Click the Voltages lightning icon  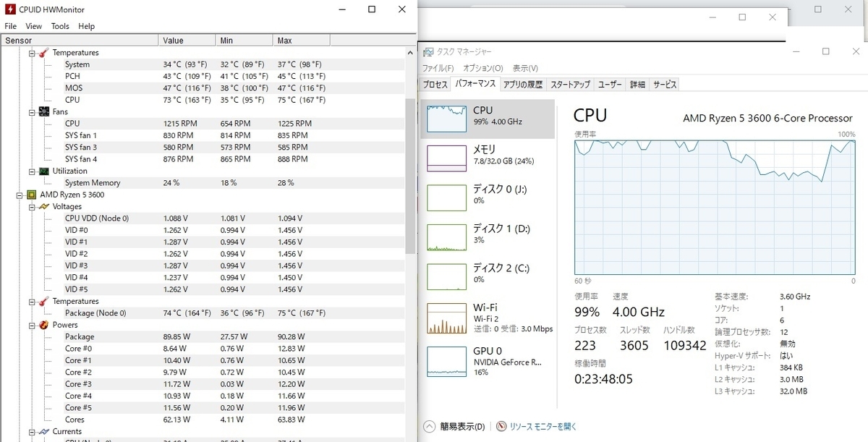tap(43, 207)
